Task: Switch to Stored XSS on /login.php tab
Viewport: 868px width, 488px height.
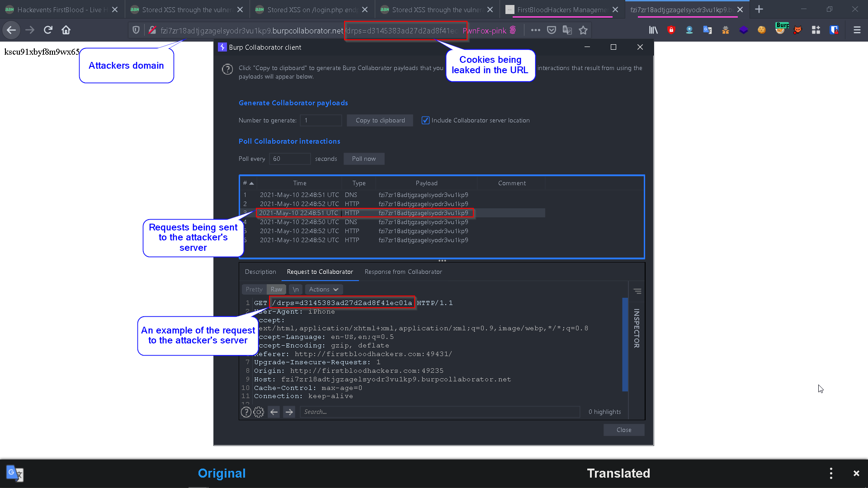Action: tap(312, 9)
